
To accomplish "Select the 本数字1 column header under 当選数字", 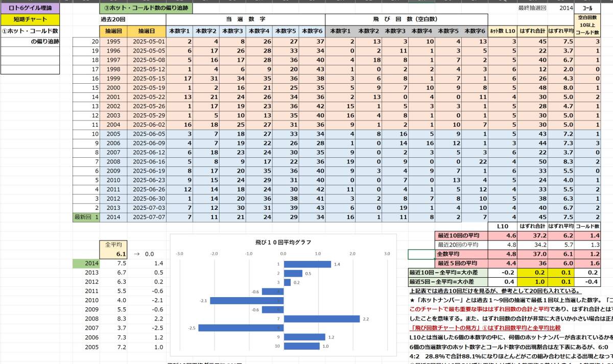I will click(x=178, y=31).
